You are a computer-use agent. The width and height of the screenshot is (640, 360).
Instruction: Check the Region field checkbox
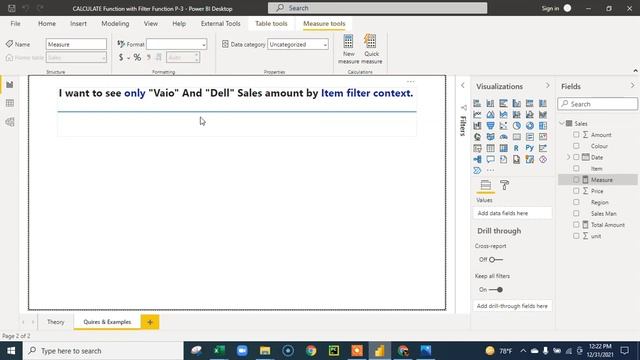coord(576,202)
